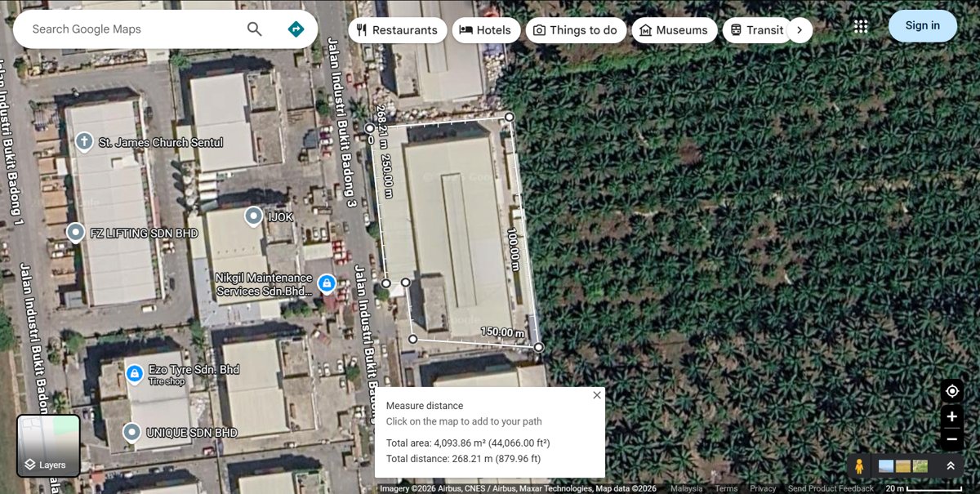Image resolution: width=980 pixels, height=494 pixels.
Task: Click the show your location button
Action: 951,391
